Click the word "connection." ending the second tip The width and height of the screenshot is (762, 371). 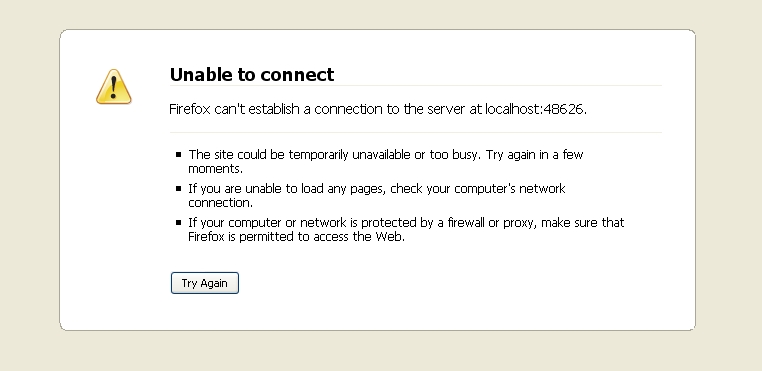220,203
